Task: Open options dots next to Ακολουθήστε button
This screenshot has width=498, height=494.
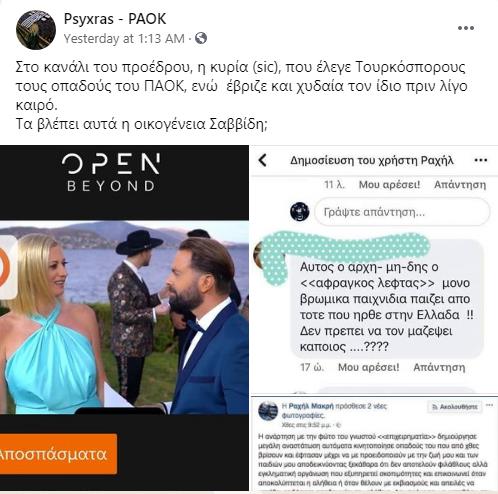Action: point(489,406)
